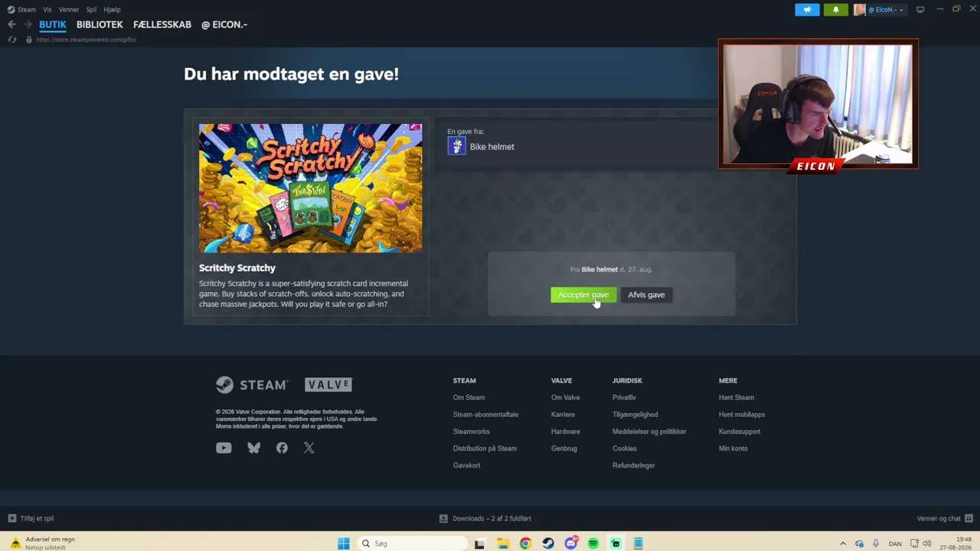
Task: Click the Scritchy Scratchy game title
Action: click(237, 268)
